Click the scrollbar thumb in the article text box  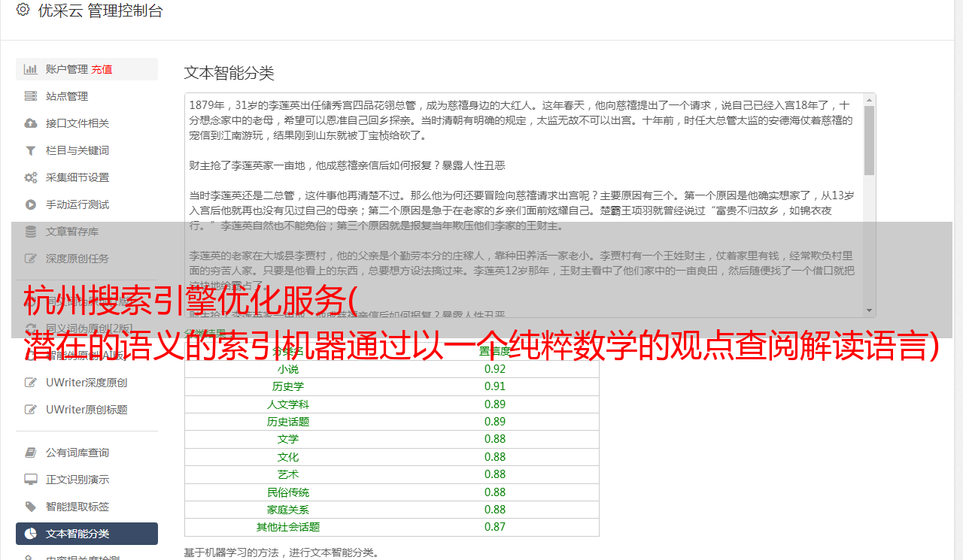pyautogui.click(x=869, y=141)
